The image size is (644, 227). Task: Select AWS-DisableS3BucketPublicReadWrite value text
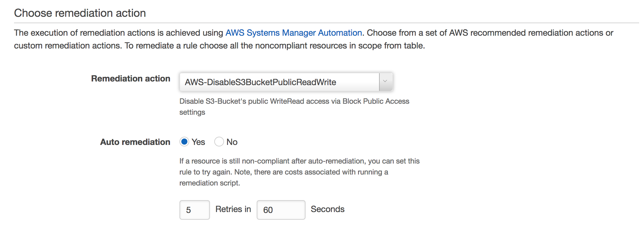[x=260, y=82]
